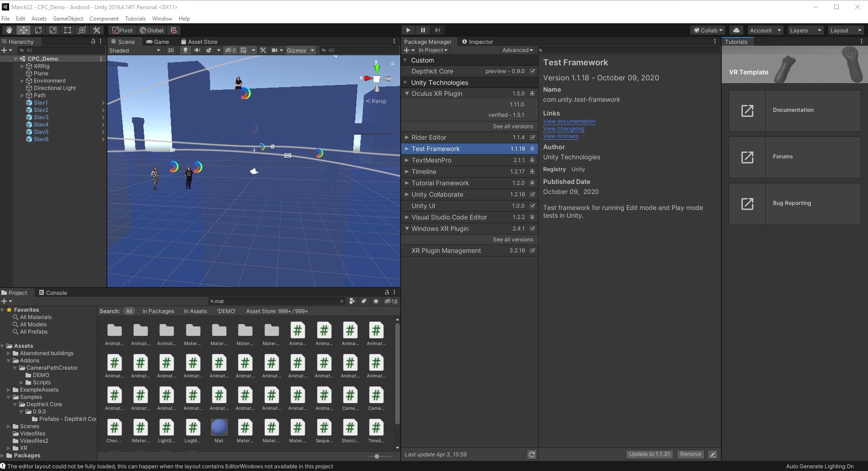Toggle scene audio with the speaker icon
The width and height of the screenshot is (868, 471).
197,50
